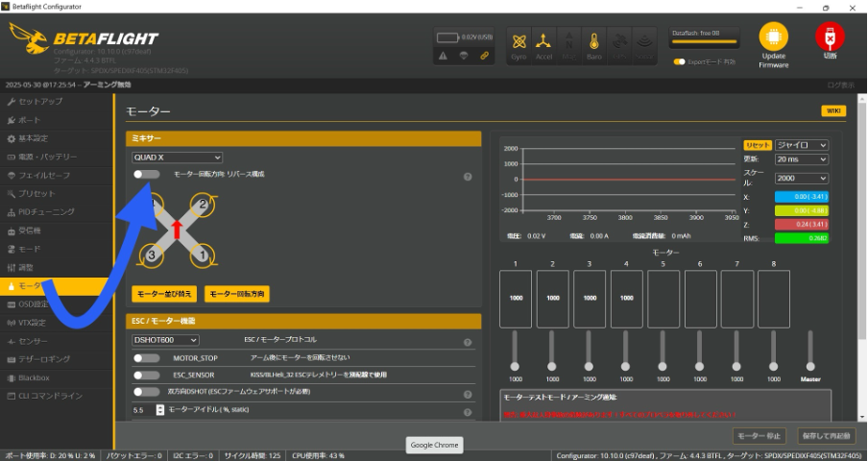Enable the MOTOR_STOP switch

click(147, 358)
